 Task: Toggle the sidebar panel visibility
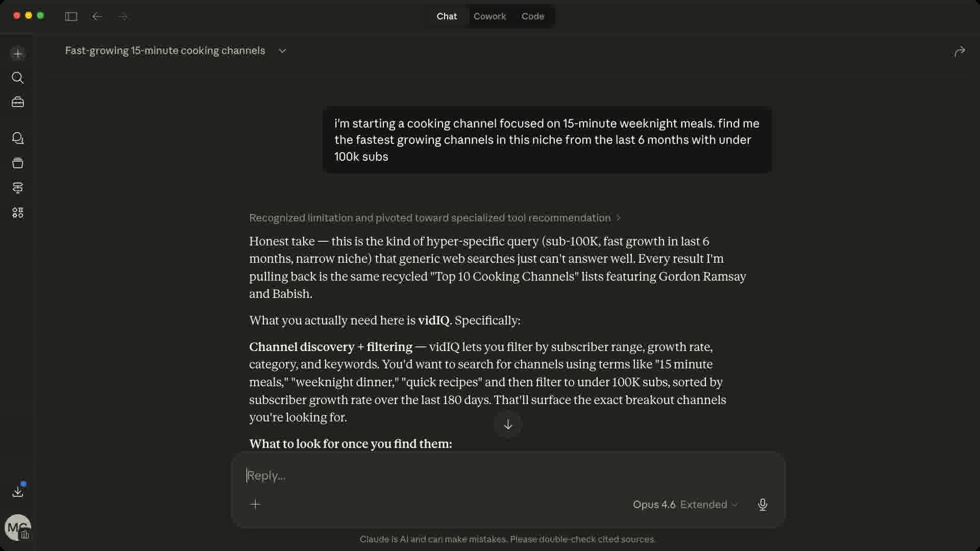pyautogui.click(x=71, y=16)
